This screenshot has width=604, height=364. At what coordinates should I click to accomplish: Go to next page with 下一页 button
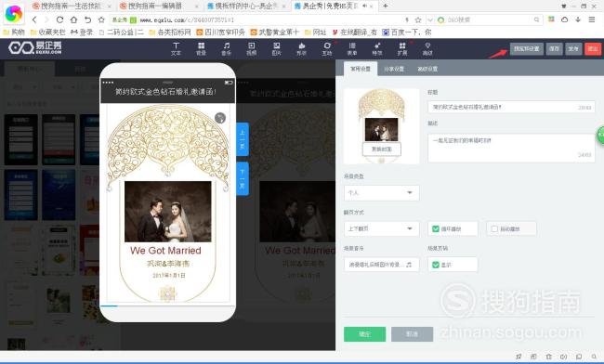pyautogui.click(x=243, y=179)
